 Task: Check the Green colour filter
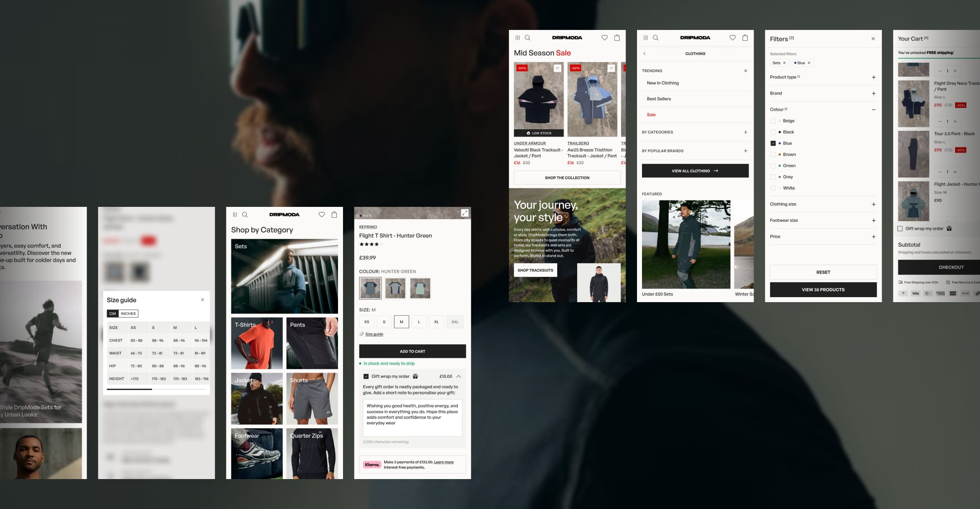click(773, 166)
